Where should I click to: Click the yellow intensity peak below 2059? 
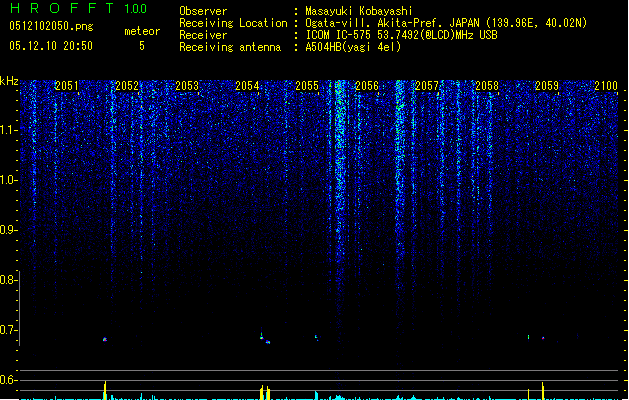543,390
